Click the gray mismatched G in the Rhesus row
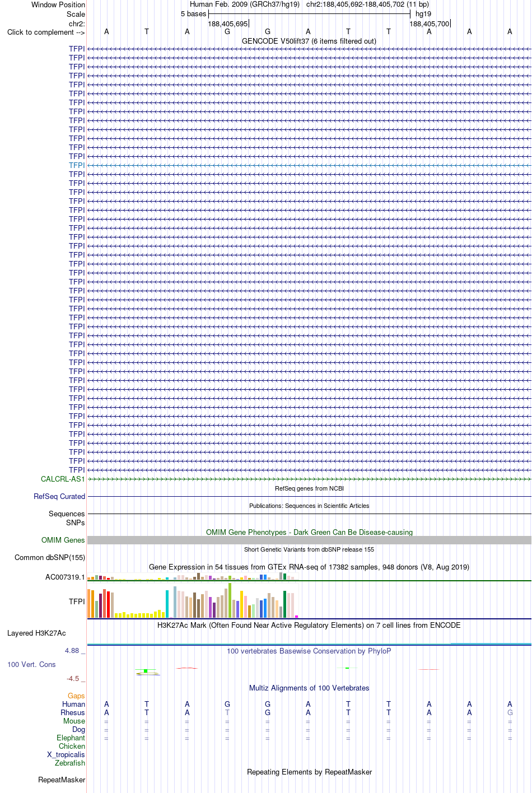The image size is (532, 793). click(x=510, y=712)
